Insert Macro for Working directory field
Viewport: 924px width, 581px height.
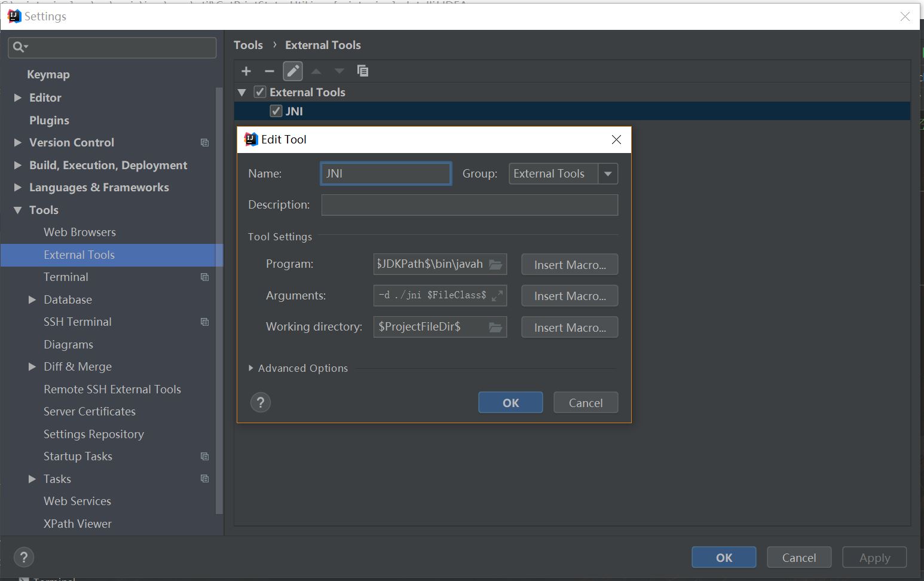pyautogui.click(x=570, y=328)
